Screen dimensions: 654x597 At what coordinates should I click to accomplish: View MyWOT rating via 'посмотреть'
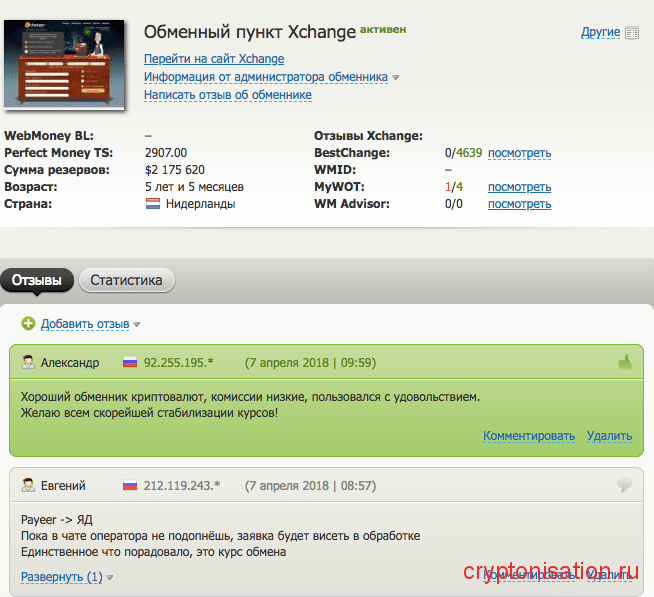click(x=519, y=187)
